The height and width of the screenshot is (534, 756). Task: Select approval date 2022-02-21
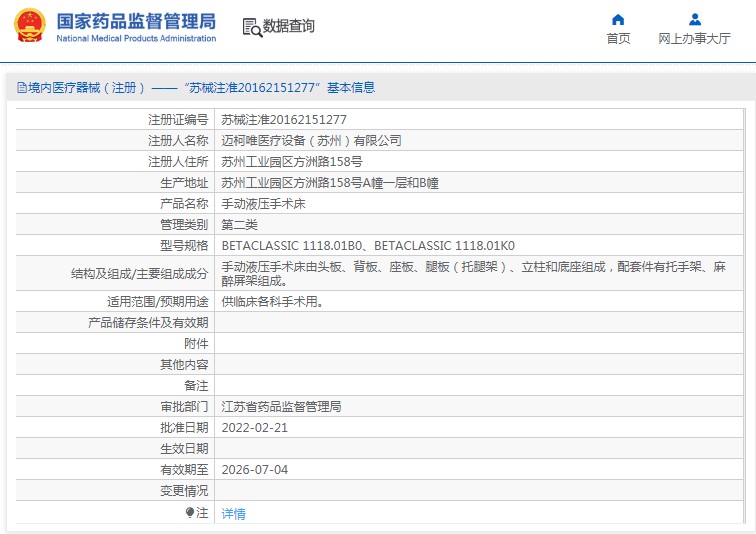[255, 428]
